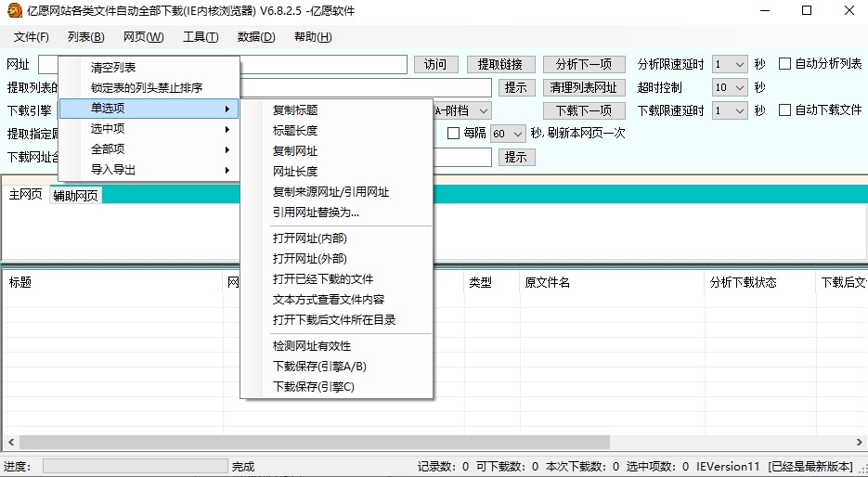Screen dimensions: 868x477
Task: Open the 列表(B) menu
Action: (x=85, y=37)
